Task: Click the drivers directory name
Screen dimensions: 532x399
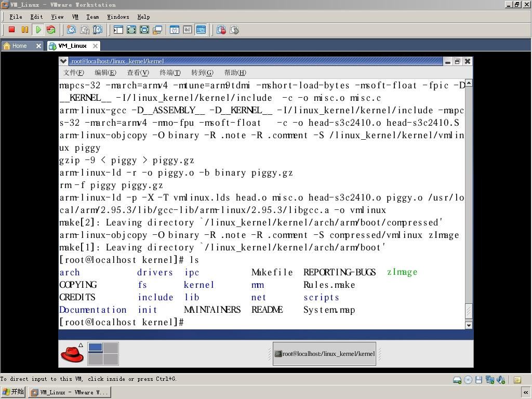Action: pyautogui.click(x=155, y=272)
